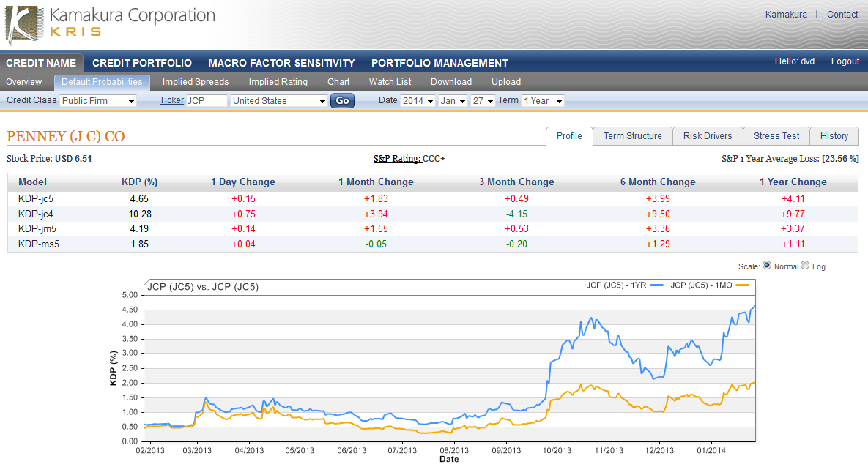868x467 pixels.
Task: Open the Term 1 Year dropdown
Action: point(543,101)
